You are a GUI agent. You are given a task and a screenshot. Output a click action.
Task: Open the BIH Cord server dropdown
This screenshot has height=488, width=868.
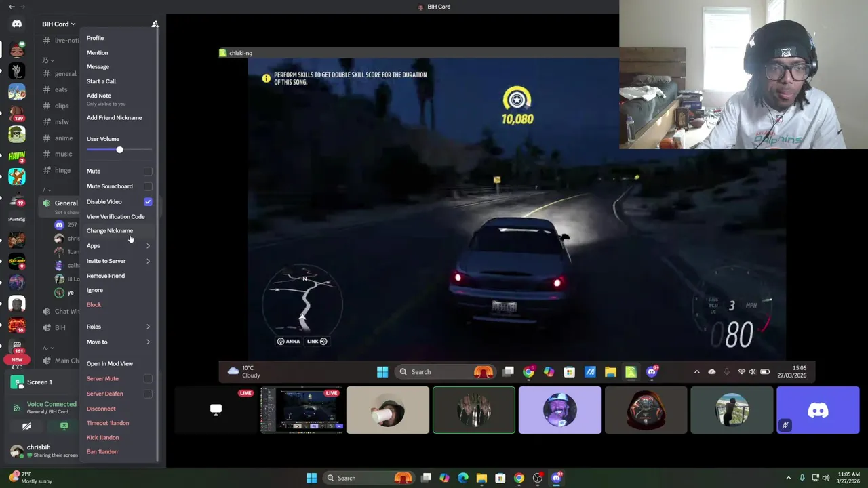tap(58, 24)
